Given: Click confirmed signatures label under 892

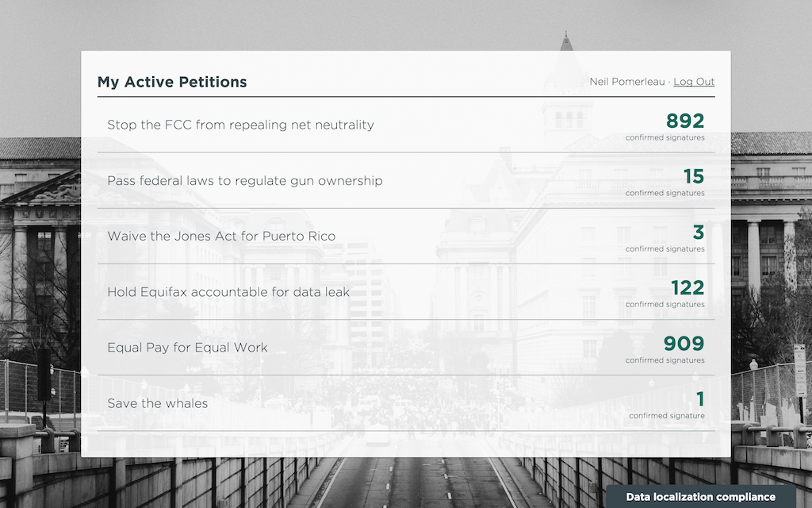Looking at the screenshot, I should (x=665, y=138).
